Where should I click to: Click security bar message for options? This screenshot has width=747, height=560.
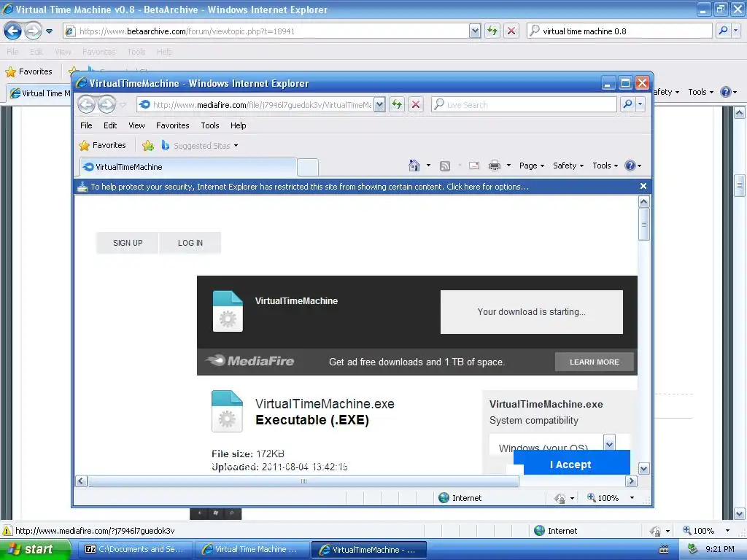[x=309, y=187]
